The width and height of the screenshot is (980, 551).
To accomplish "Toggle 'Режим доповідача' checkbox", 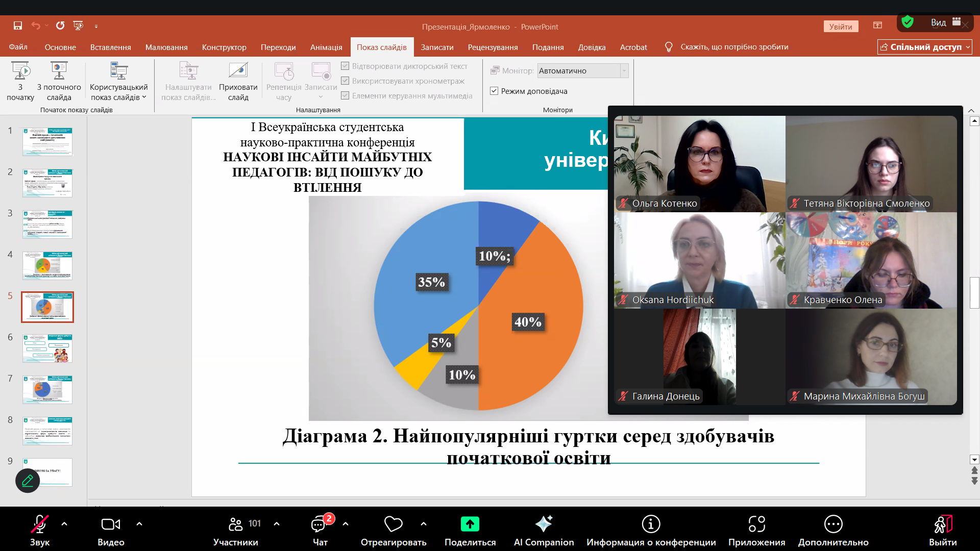I will (494, 91).
